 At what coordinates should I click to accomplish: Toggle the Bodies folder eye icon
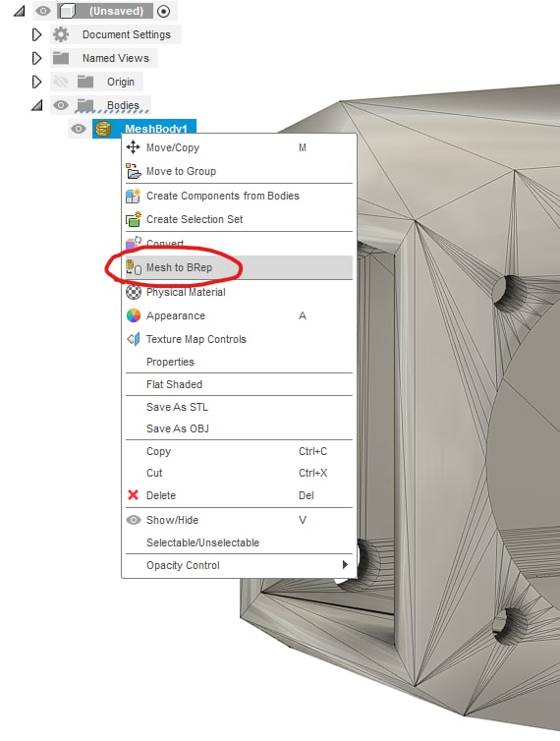[61, 105]
